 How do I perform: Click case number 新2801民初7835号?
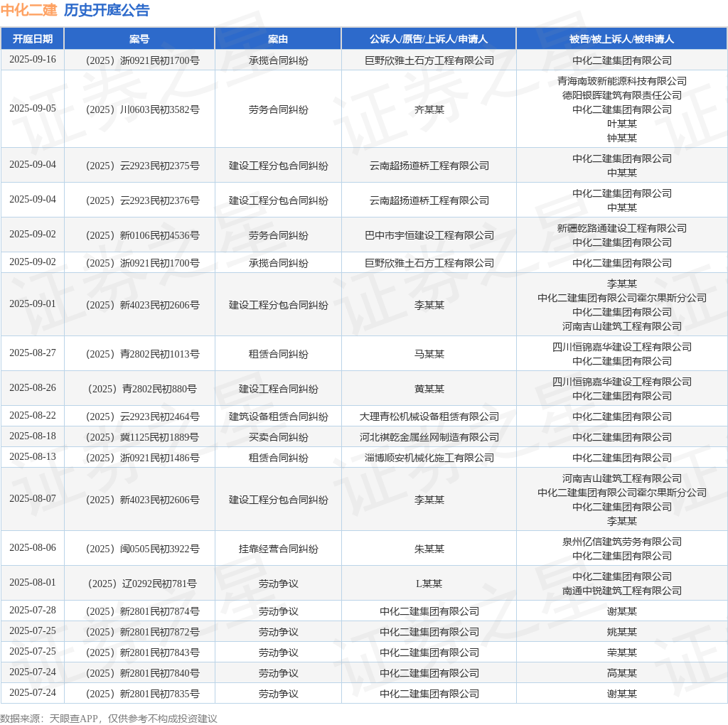click(x=142, y=694)
